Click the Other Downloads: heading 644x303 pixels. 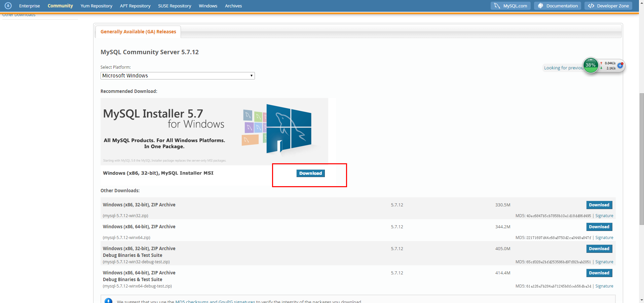tap(120, 191)
